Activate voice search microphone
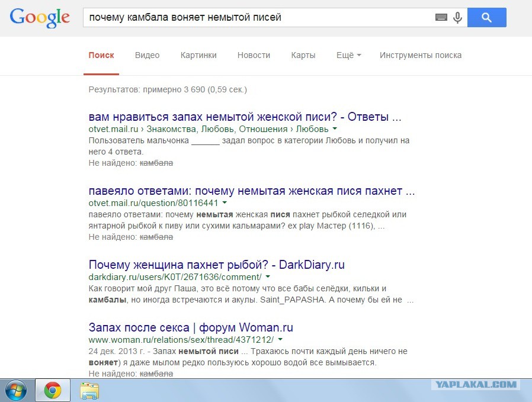The image size is (532, 402). click(457, 17)
